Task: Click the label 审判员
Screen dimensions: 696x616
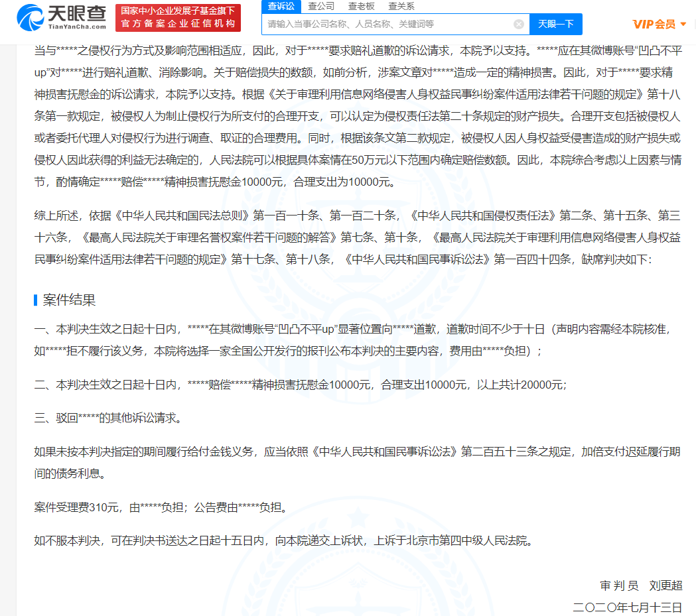Action: point(619,585)
